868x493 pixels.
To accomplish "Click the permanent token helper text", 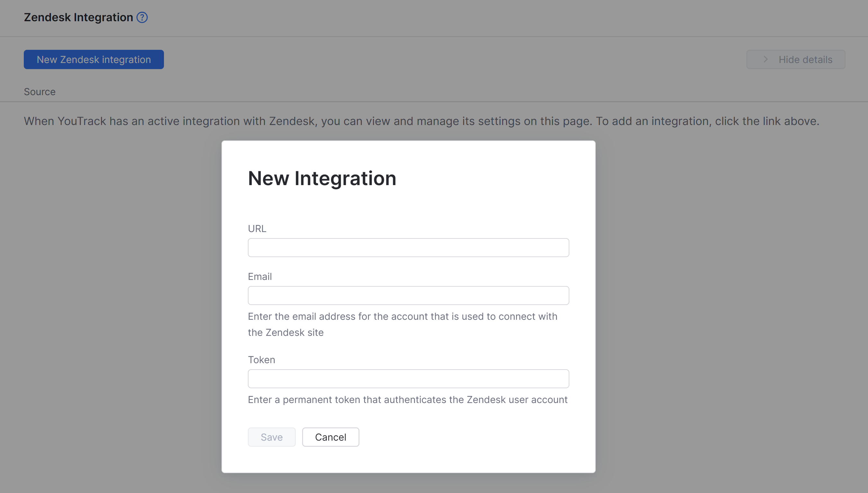I will (x=407, y=399).
